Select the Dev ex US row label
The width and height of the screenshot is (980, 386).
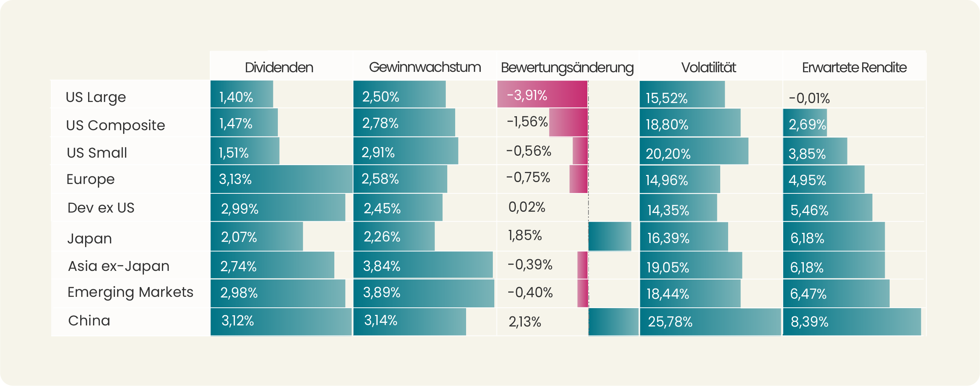coord(101,208)
